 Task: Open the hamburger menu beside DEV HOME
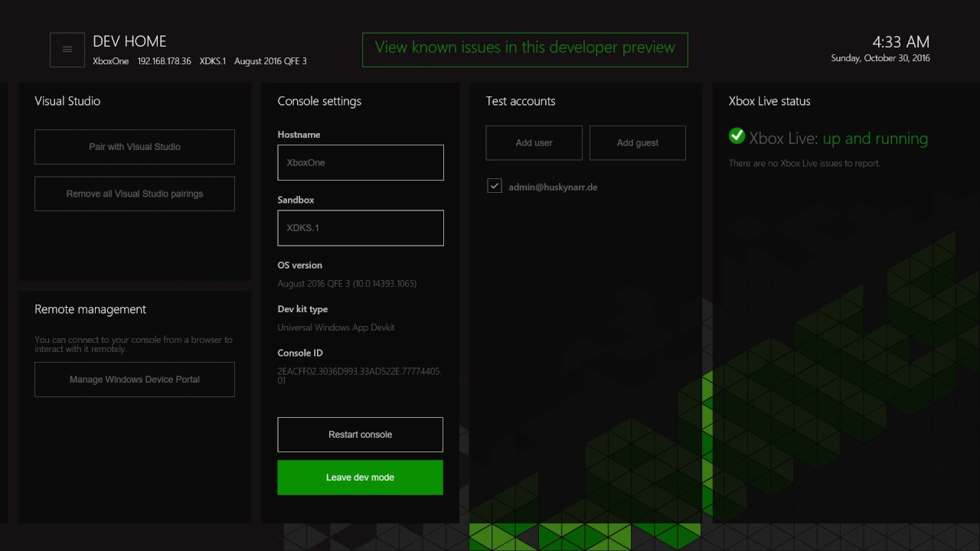click(67, 50)
